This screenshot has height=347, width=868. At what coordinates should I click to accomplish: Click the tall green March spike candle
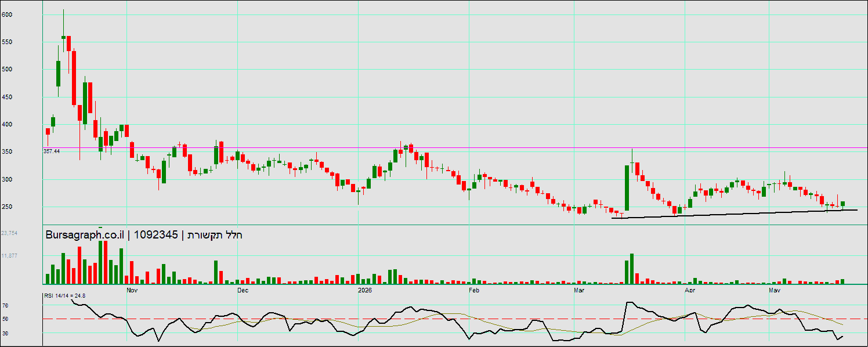[627, 188]
